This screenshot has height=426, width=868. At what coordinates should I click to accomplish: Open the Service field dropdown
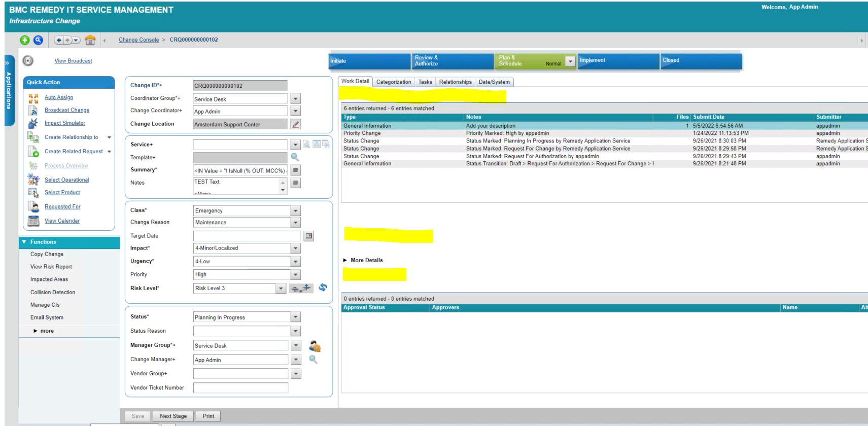coord(296,145)
